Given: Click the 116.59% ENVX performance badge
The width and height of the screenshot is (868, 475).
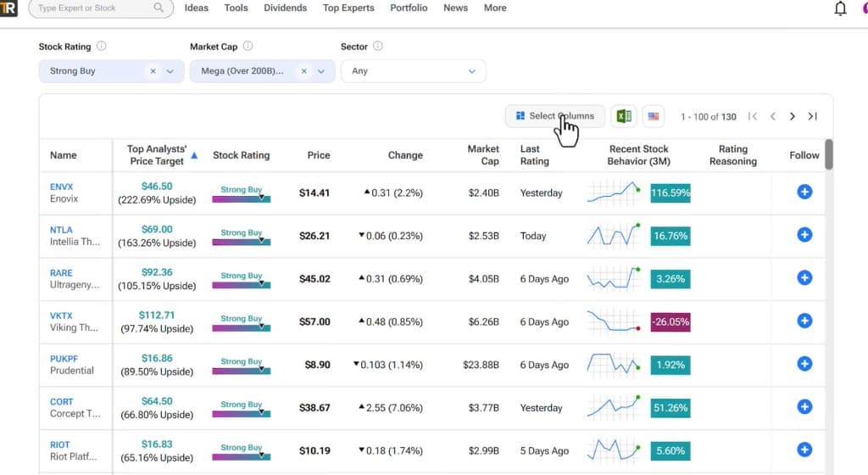Looking at the screenshot, I should (x=670, y=193).
